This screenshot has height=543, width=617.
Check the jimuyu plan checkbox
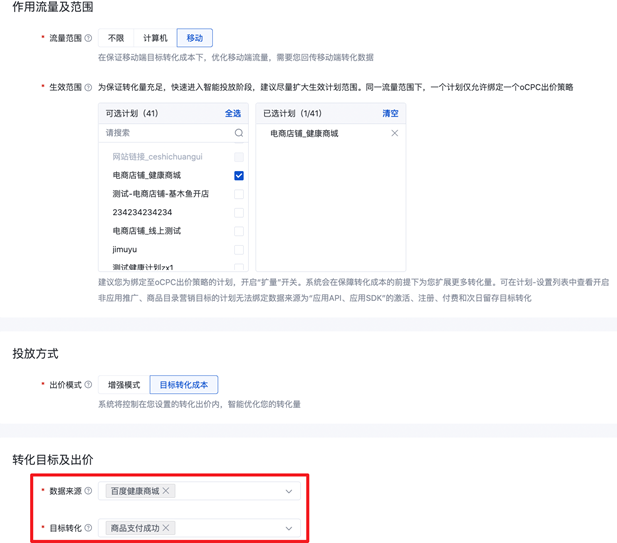pyautogui.click(x=239, y=249)
